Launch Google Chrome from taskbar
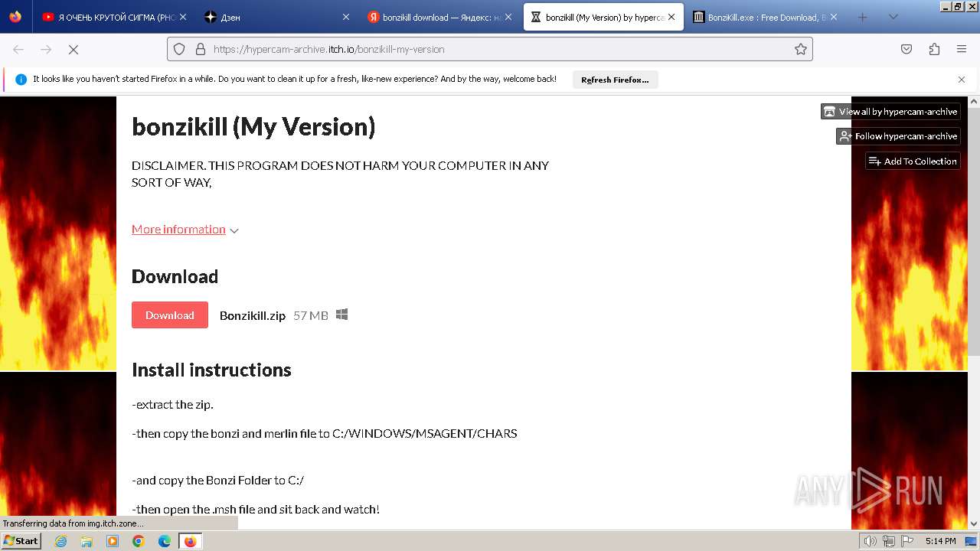 [139, 541]
